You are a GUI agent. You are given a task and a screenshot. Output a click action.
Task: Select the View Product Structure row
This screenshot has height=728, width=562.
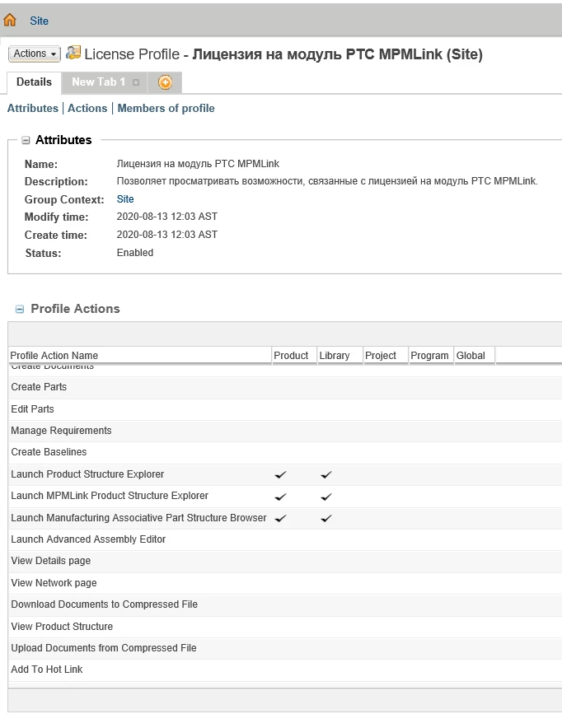tap(285, 627)
